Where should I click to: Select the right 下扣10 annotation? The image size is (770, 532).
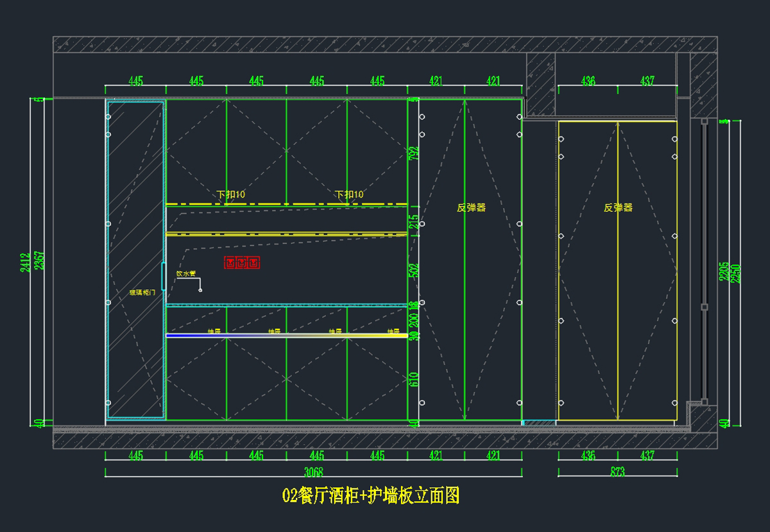[349, 194]
